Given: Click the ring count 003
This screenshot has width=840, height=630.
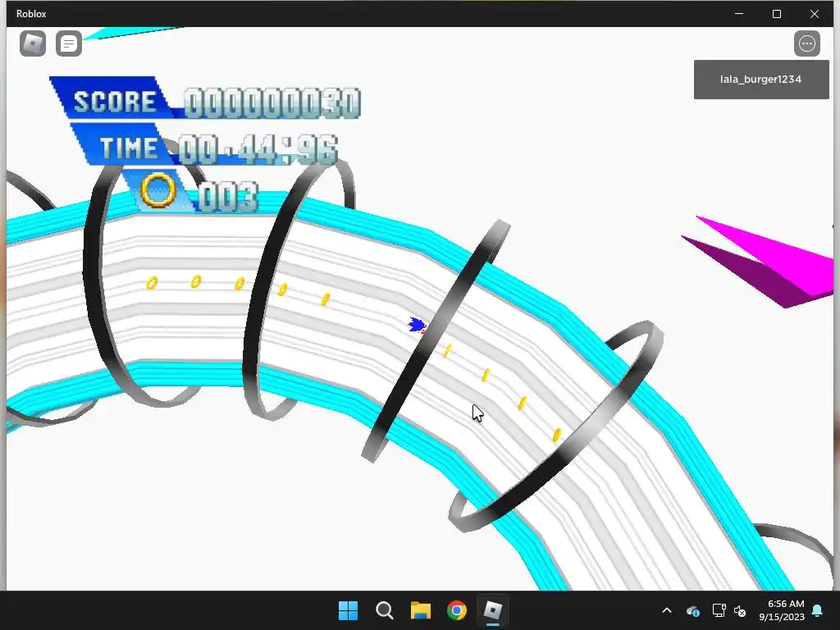Looking at the screenshot, I should (x=228, y=197).
